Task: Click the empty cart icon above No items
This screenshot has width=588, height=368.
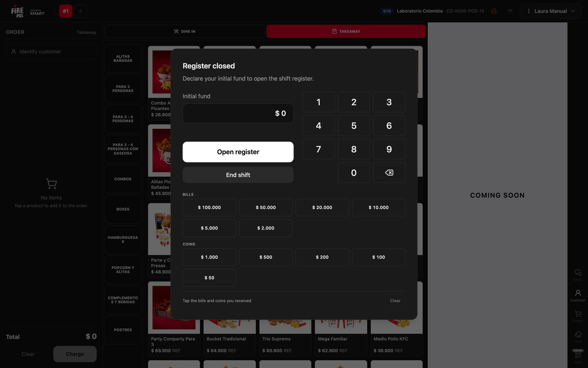Action: pos(51,183)
